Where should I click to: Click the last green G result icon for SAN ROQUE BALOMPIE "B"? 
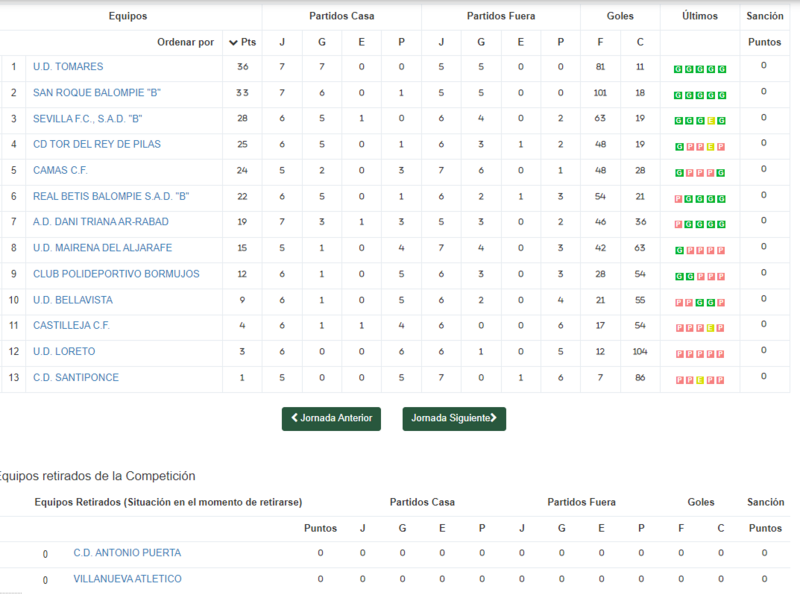(x=722, y=95)
